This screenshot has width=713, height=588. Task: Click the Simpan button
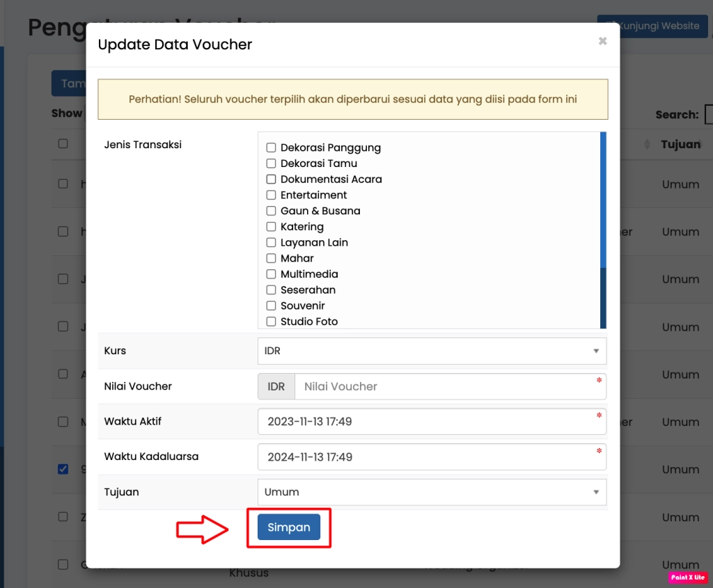(288, 527)
